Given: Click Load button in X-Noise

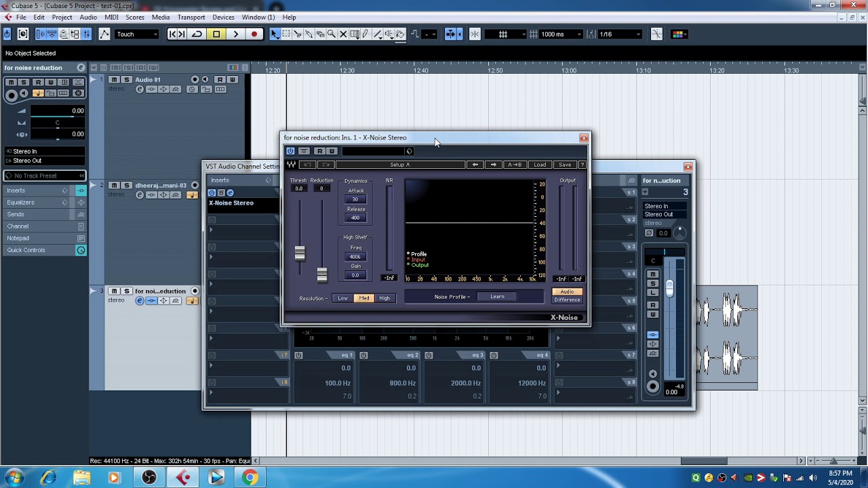Looking at the screenshot, I should pos(540,165).
